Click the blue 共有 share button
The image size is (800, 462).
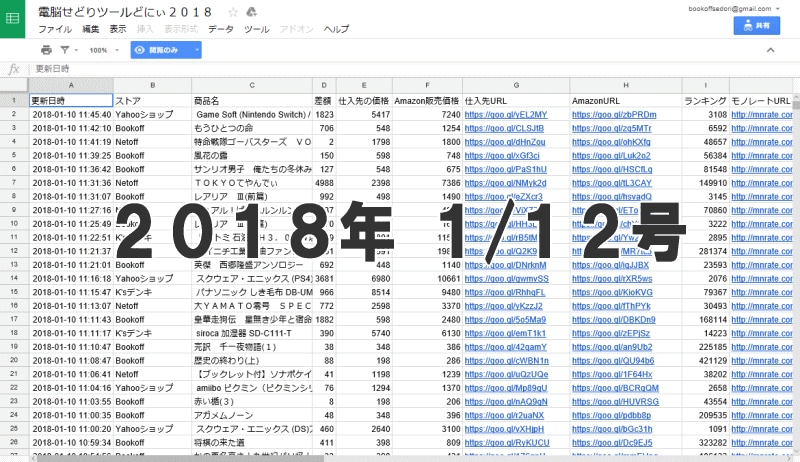[757, 25]
